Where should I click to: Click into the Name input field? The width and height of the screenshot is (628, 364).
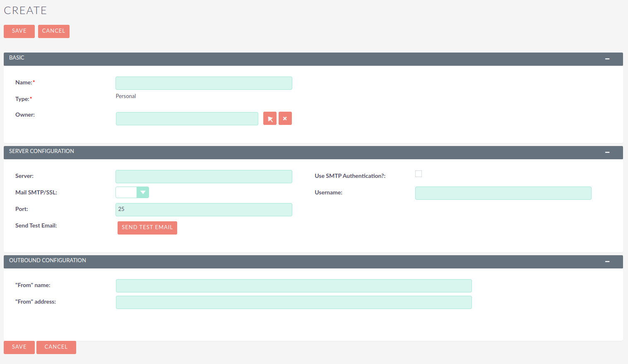[x=203, y=83]
